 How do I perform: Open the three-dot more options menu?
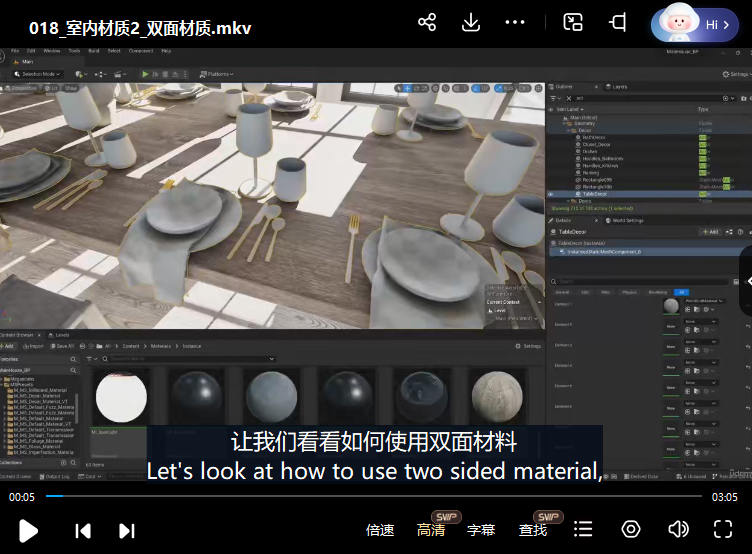(515, 22)
